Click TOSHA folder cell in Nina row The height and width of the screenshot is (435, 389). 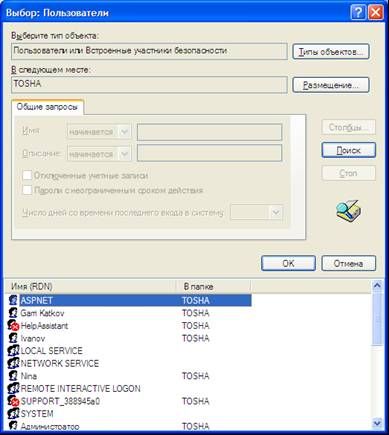click(x=196, y=376)
